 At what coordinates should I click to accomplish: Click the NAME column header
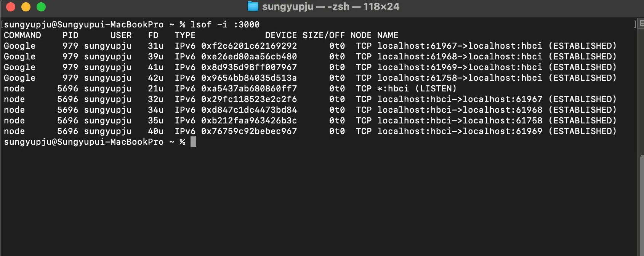pos(388,35)
